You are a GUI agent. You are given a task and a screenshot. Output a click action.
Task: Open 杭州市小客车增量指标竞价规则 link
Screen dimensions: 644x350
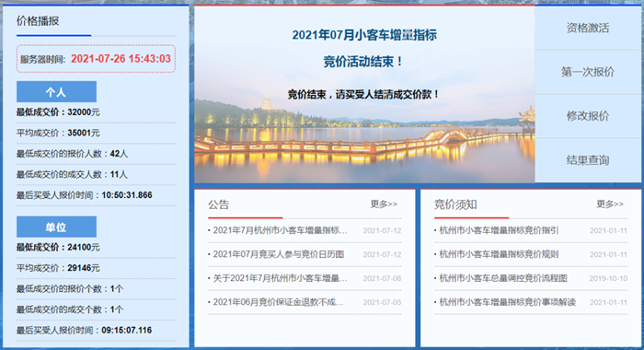tap(499, 254)
